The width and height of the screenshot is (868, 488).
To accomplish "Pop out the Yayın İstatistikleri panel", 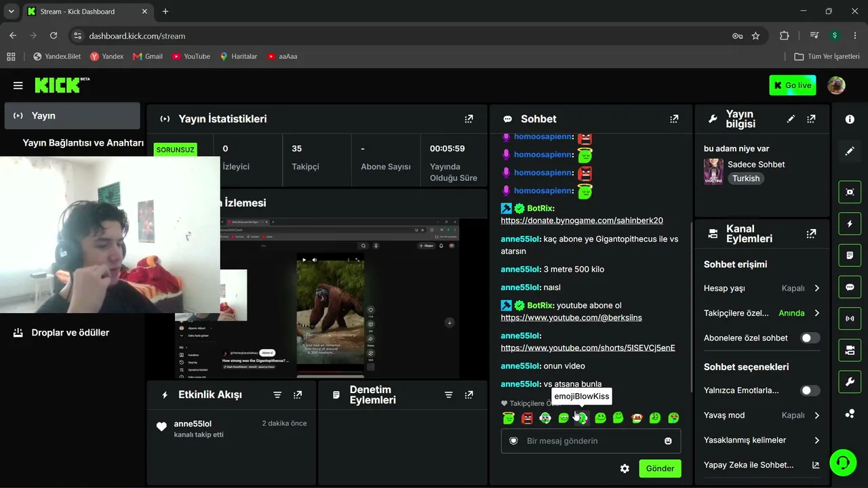I will coord(469,119).
